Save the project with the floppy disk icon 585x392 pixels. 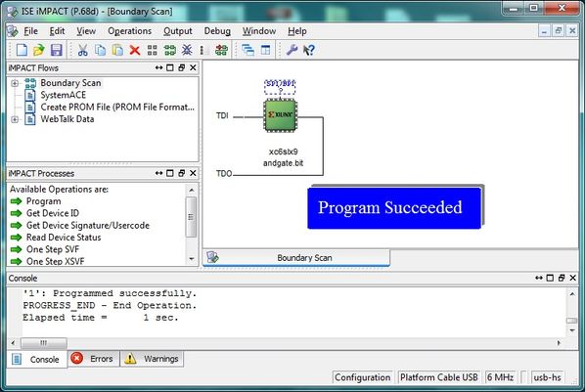57,50
